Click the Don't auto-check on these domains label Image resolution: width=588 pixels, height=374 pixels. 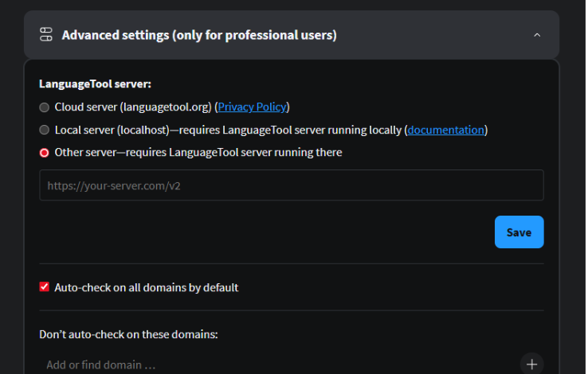click(128, 334)
